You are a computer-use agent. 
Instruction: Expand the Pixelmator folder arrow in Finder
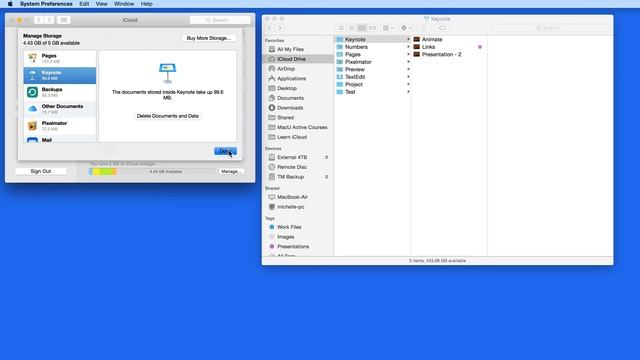pyautogui.click(x=408, y=62)
